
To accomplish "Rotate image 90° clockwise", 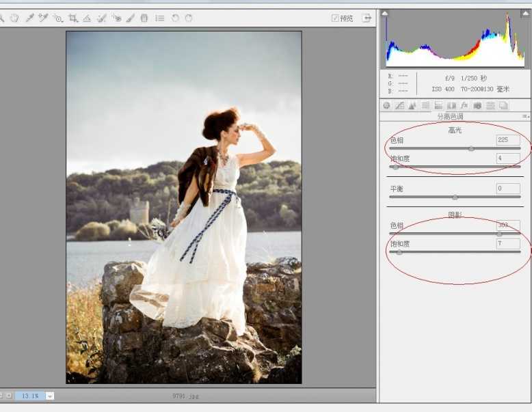I will point(188,18).
